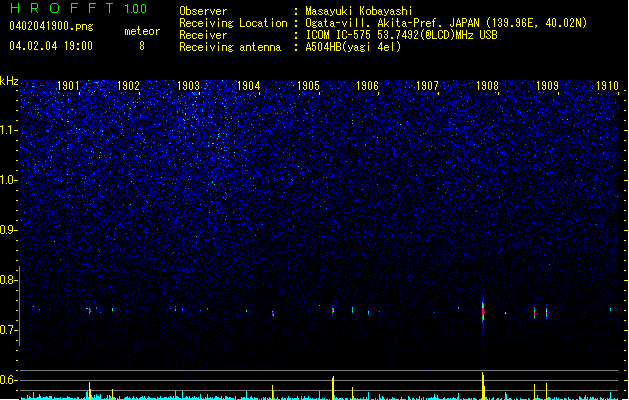629x400 pixels.
Task: Click the date stamp 04.02.04 19:00
Action: (x=51, y=46)
